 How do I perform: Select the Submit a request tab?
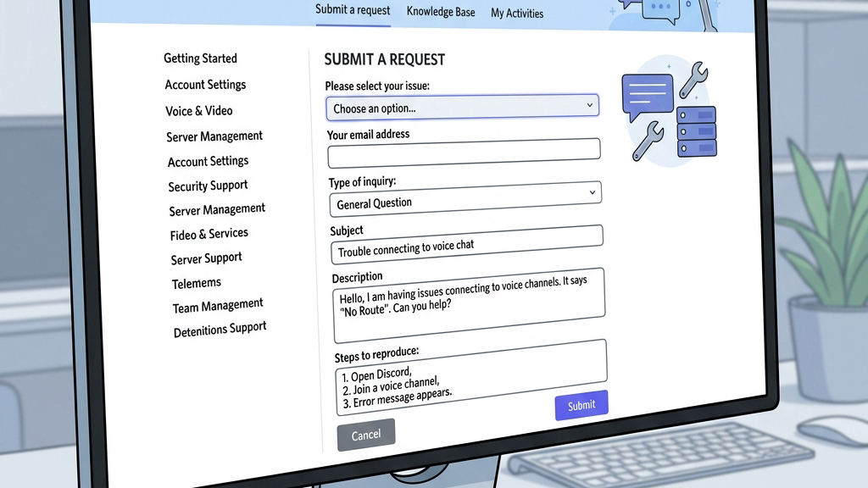[x=353, y=10]
